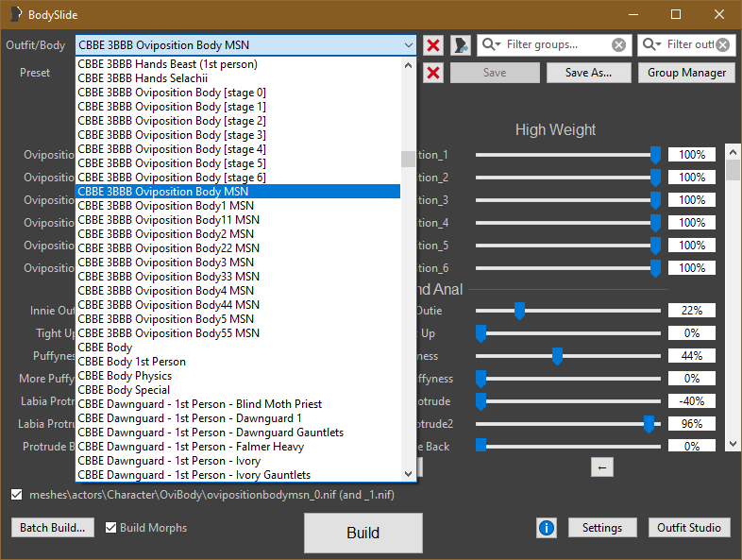Viewport: 742px width, 560px height.
Task: Toggle the Build Morphs checkbox
Action: 110,527
